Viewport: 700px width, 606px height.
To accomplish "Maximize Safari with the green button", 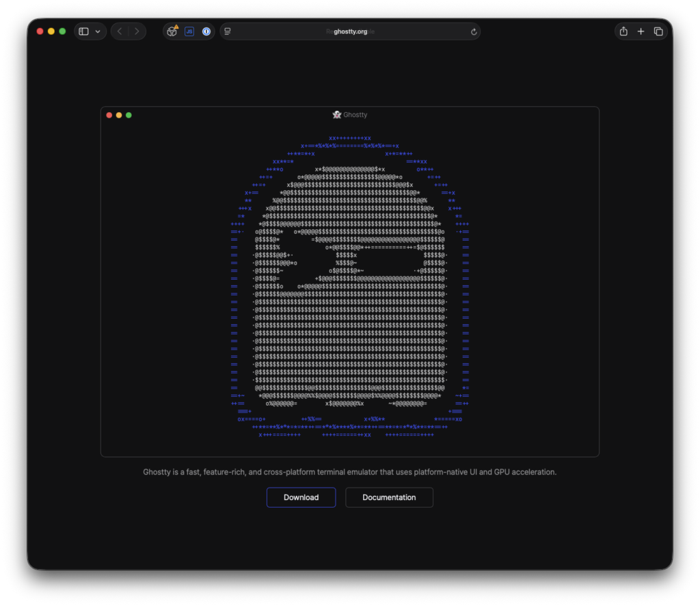I will (62, 31).
